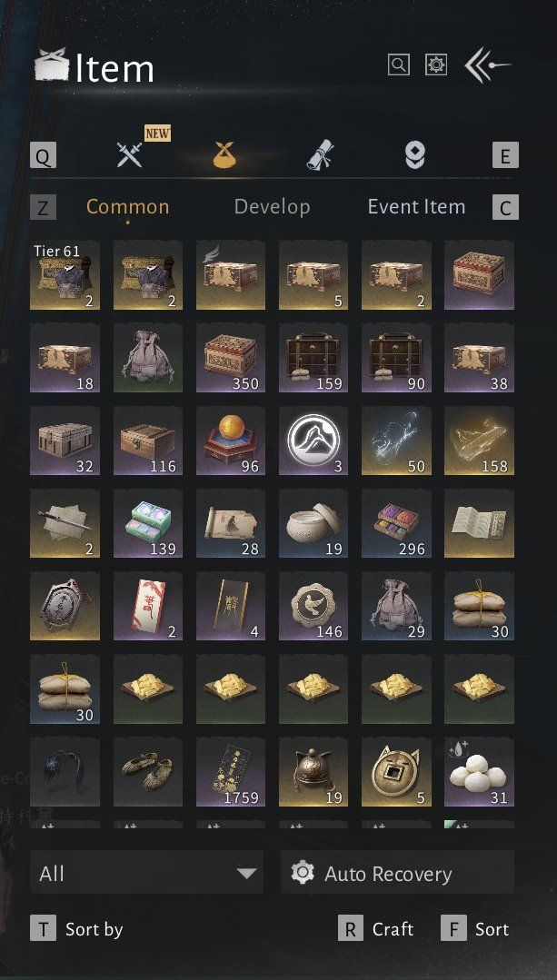Select the gold pouch category icon
This screenshot has width=557, height=980.
click(x=225, y=154)
